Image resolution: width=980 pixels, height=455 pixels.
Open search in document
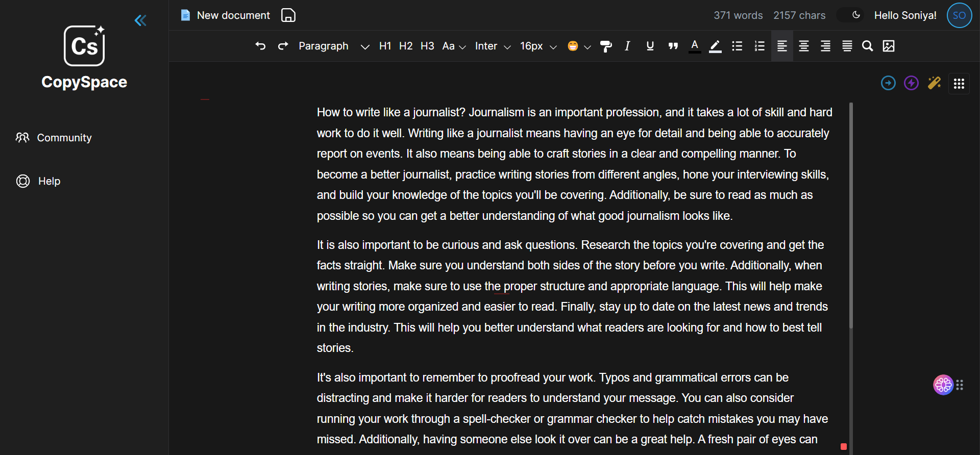click(867, 46)
